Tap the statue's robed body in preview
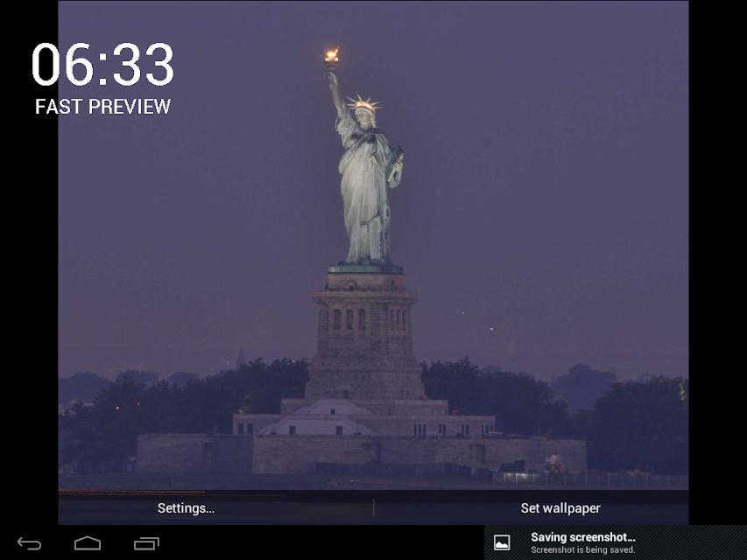This screenshot has width=747, height=560. tap(364, 195)
